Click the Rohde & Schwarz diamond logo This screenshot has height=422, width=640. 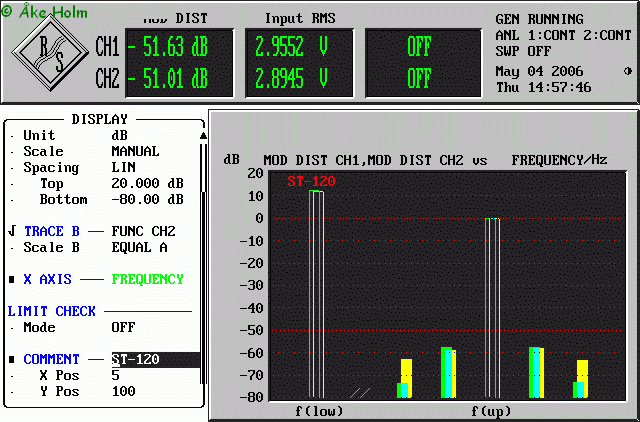(50, 53)
